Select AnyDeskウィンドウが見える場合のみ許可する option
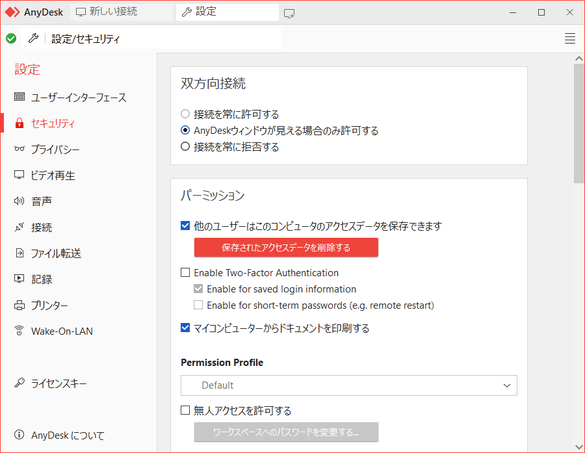Image resolution: width=585 pixels, height=453 pixels. coord(185,130)
